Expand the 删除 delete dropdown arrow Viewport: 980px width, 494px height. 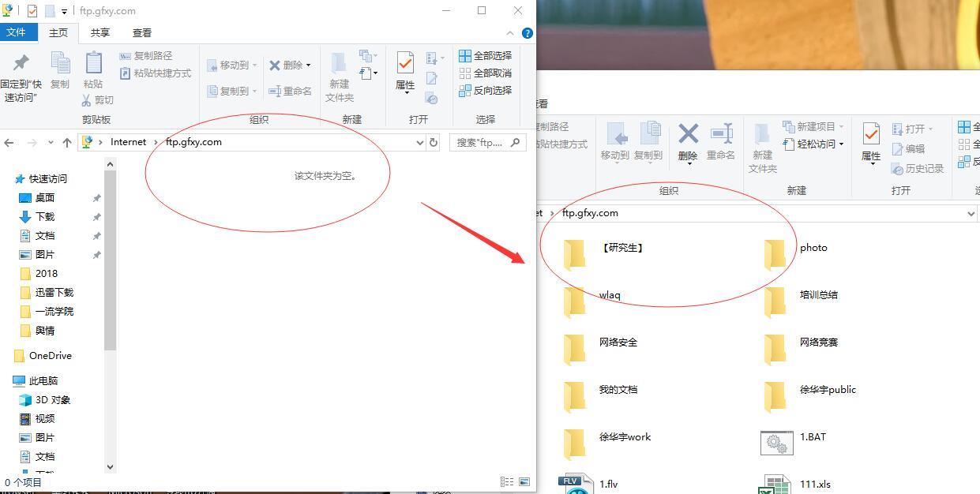tap(308, 65)
